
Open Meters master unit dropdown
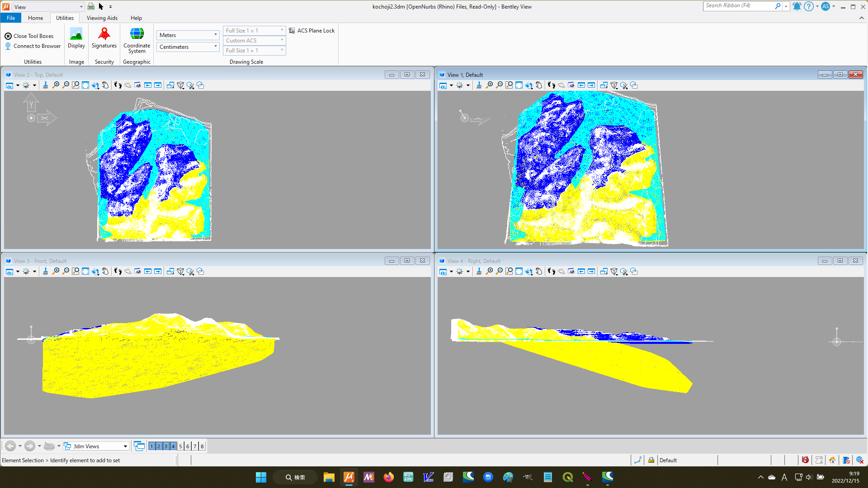(x=188, y=35)
